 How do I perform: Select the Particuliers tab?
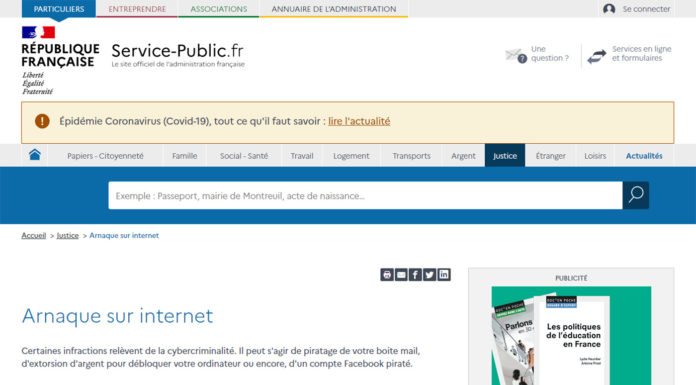coord(59,9)
